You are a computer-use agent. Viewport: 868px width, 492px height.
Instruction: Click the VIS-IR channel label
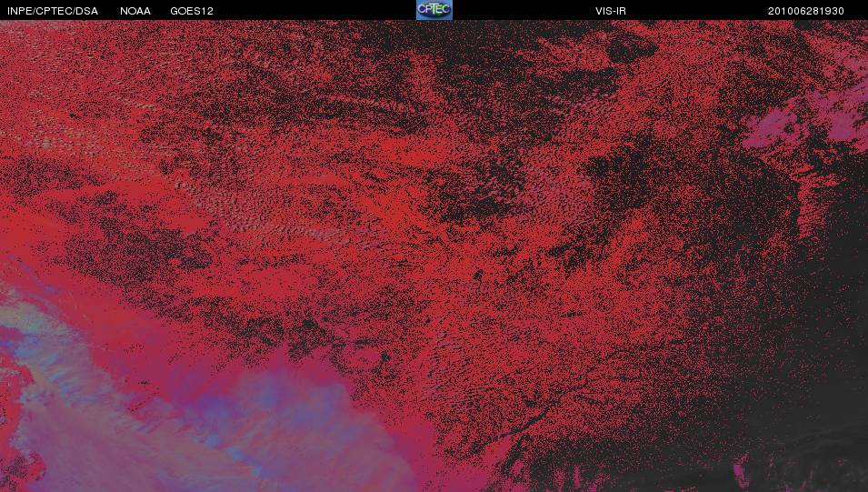click(611, 11)
